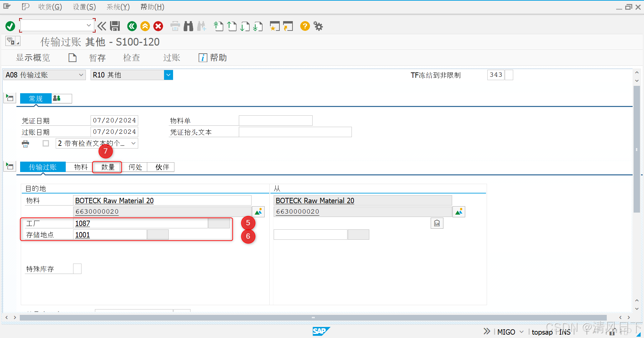Click the Generate Shortcut icon
The height and width of the screenshot is (338, 644).
click(288, 26)
